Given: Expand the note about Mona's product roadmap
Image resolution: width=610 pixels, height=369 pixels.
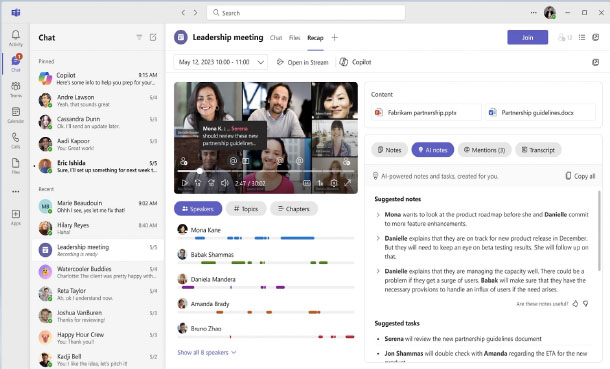Looking at the screenshot, I should pos(378,215).
